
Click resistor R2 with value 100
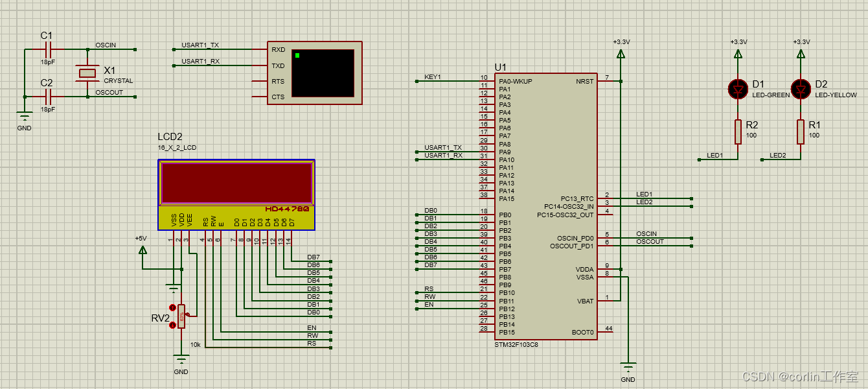[x=738, y=131]
